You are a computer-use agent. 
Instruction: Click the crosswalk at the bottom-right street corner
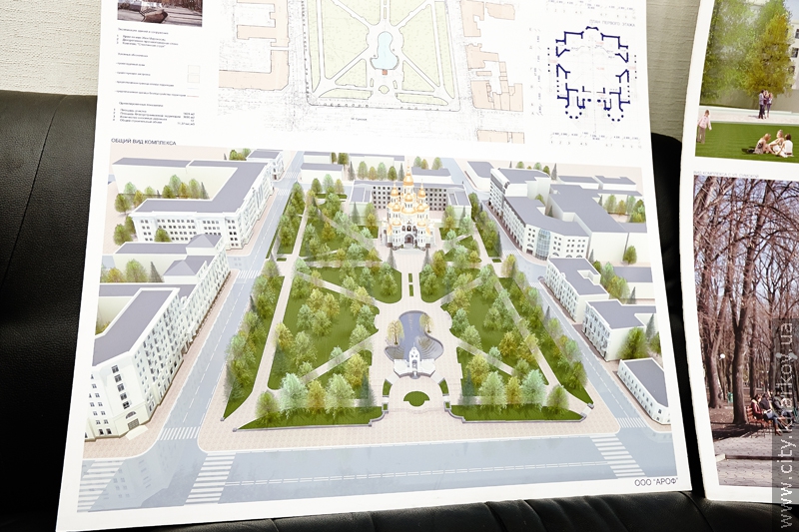pos(621,455)
